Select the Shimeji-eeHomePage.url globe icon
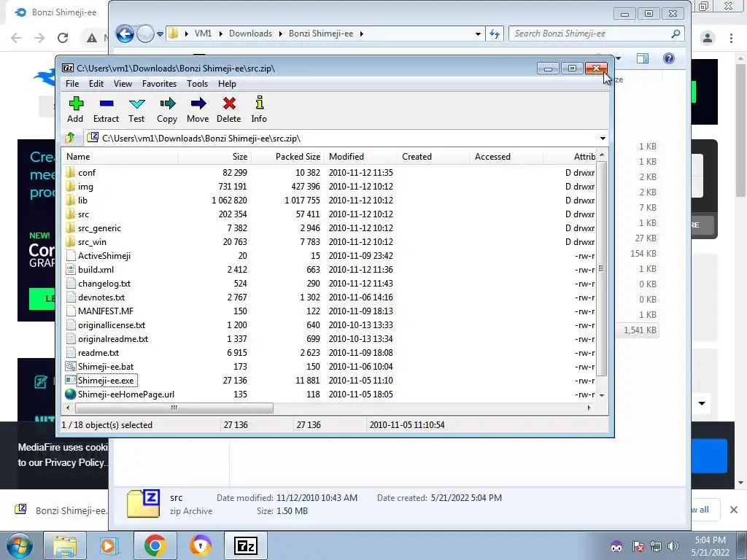This screenshot has width=747, height=560. pyautogui.click(x=71, y=394)
